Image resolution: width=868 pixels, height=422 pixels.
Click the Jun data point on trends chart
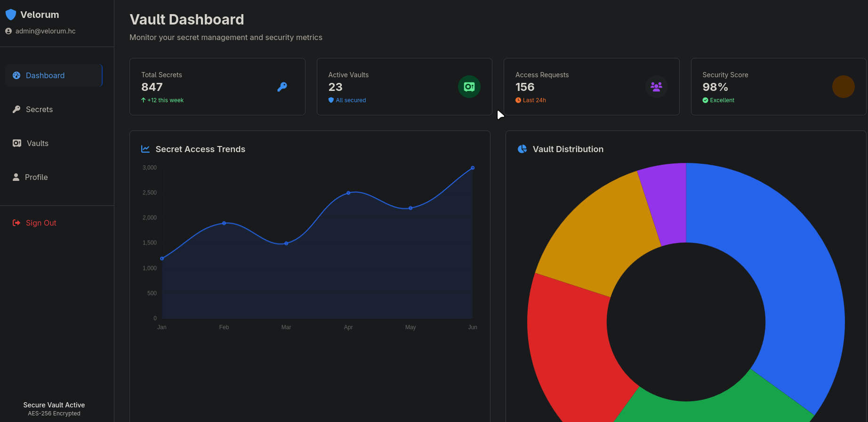click(473, 168)
